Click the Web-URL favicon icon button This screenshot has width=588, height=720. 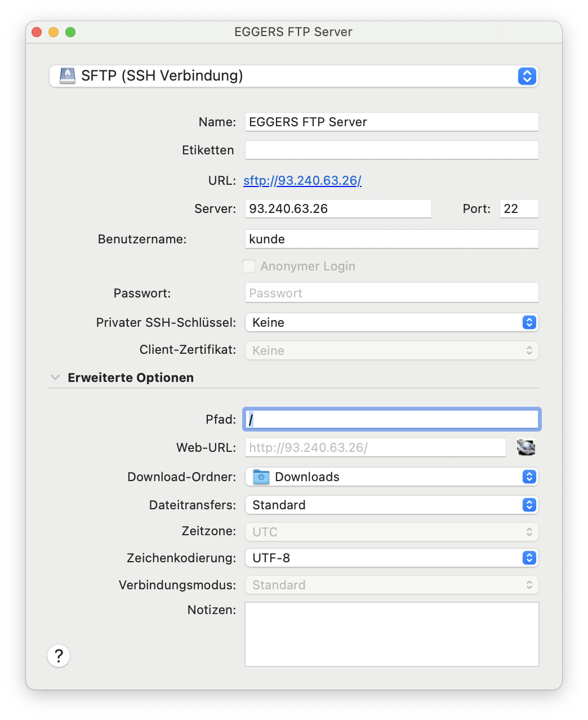[x=526, y=447]
